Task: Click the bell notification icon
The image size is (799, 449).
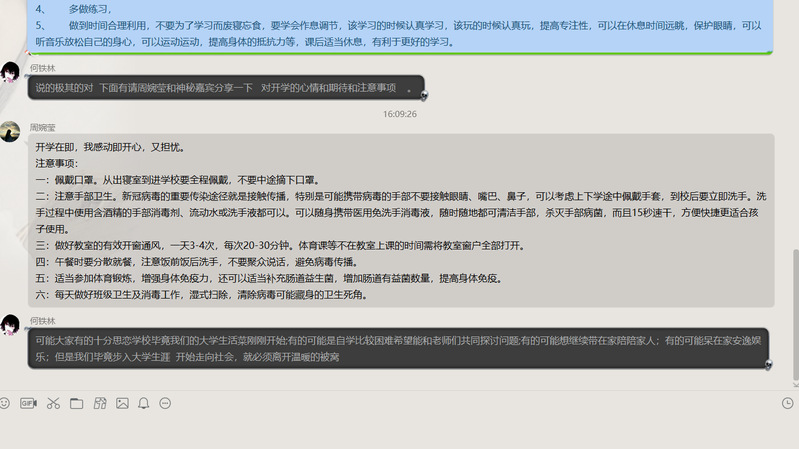Action: pos(144,403)
